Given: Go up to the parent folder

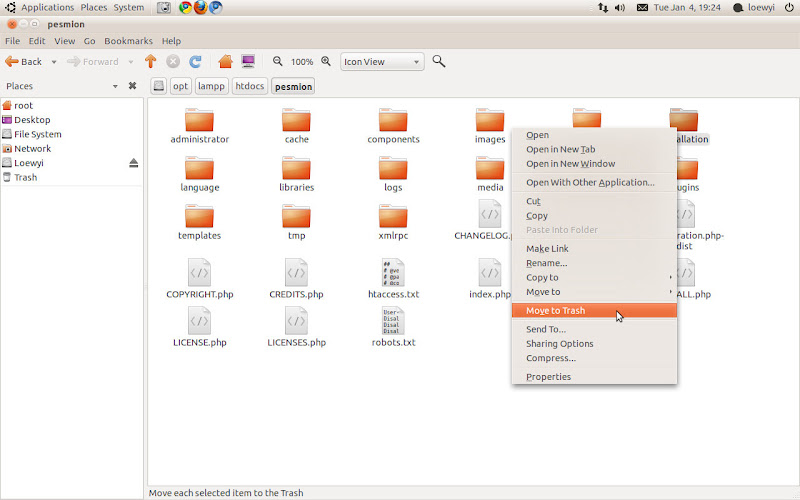Looking at the screenshot, I should [151, 62].
